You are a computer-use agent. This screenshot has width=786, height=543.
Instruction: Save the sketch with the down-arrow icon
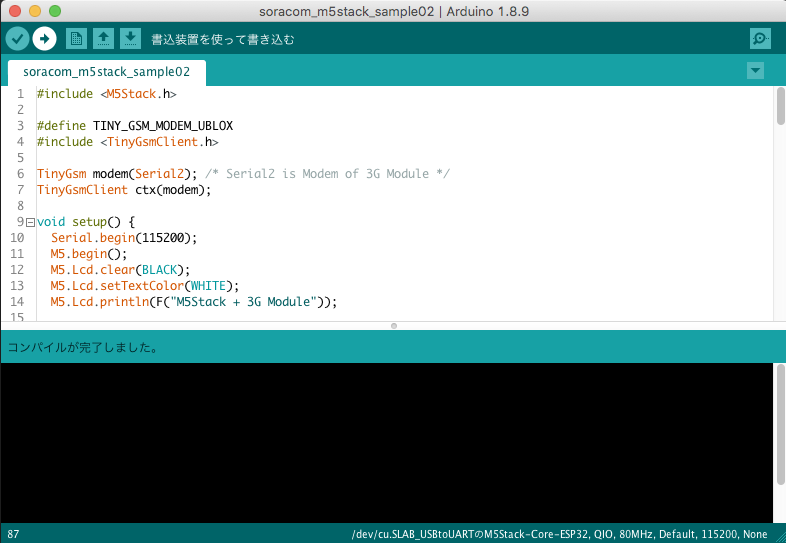[130, 39]
